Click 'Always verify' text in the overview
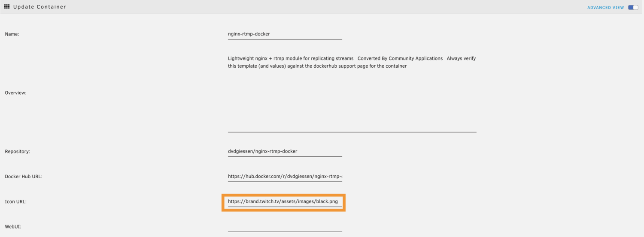This screenshot has width=644, height=237. click(x=462, y=58)
